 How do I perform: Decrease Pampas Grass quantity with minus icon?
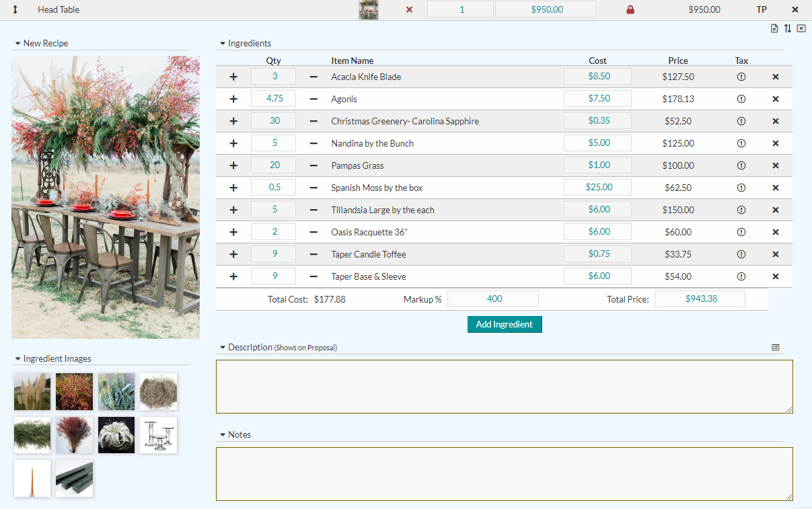pos(313,165)
